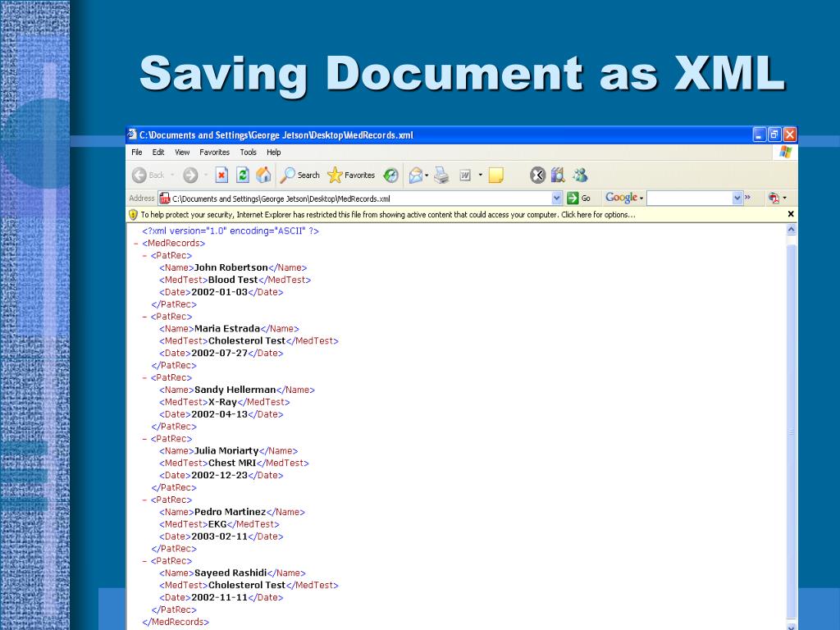
Task: Click the text 'X-Ray'
Action: [x=222, y=402]
